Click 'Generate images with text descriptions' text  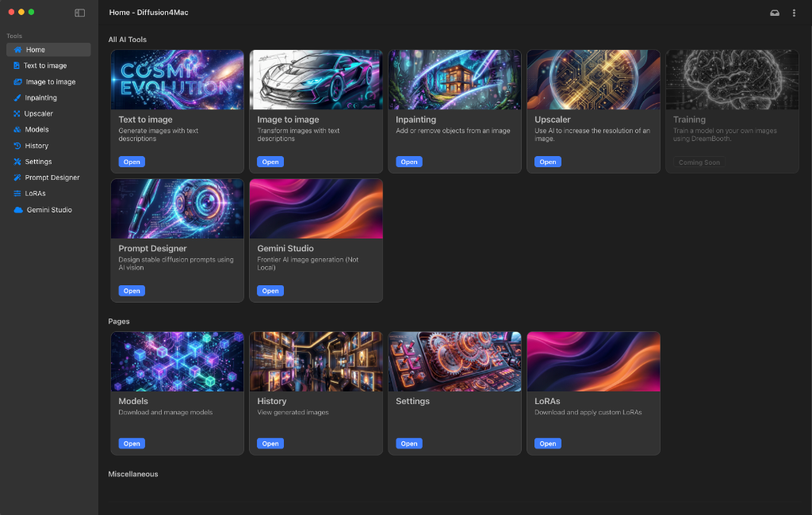pos(159,135)
